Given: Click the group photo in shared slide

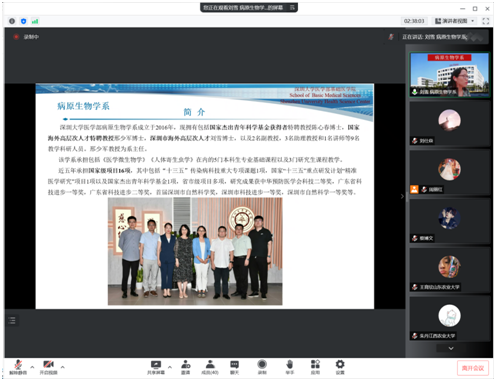Looking at the screenshot, I should pyautogui.click(x=195, y=251).
